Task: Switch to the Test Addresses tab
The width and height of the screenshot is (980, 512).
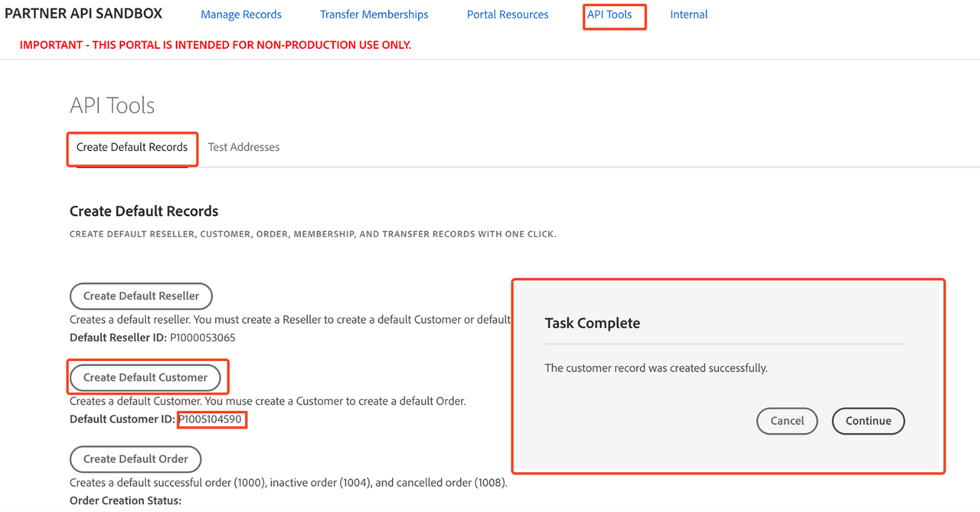Action: point(243,147)
